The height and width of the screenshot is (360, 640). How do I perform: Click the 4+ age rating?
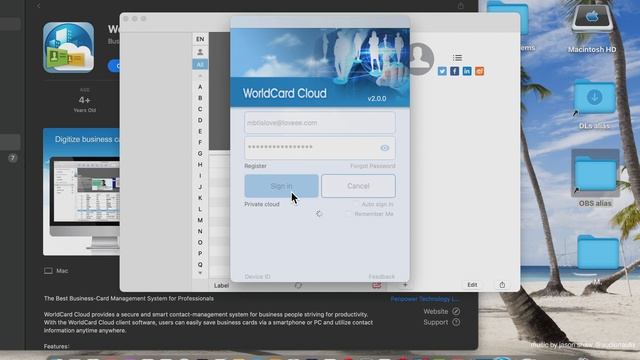[x=84, y=100]
